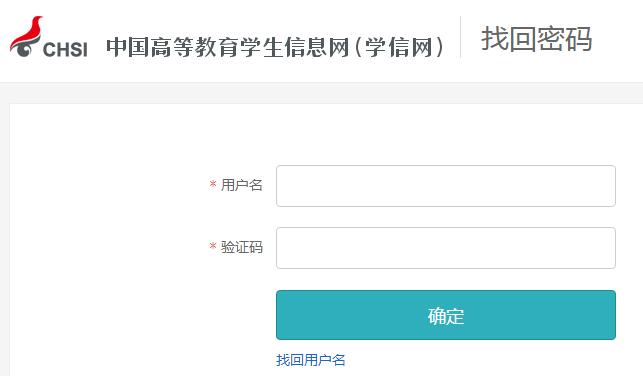
Task: Click the CHSI letters beside the logo
Action: tap(65, 50)
